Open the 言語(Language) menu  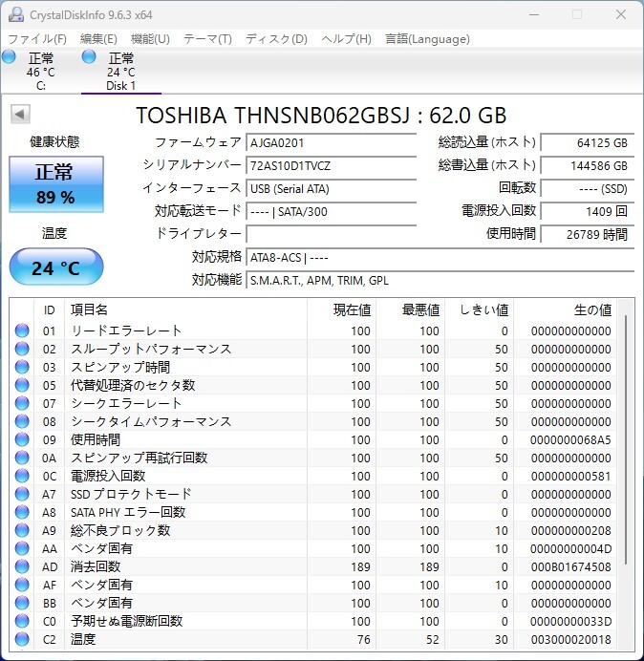tap(427, 39)
